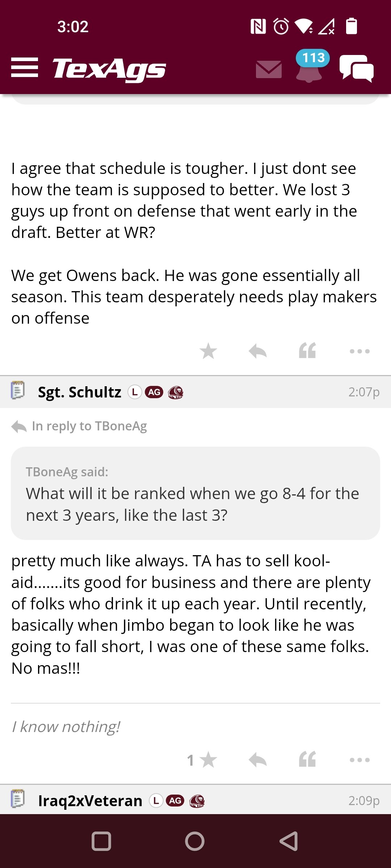Open more options for first post
Image resolution: width=391 pixels, height=868 pixels.
coord(360,351)
